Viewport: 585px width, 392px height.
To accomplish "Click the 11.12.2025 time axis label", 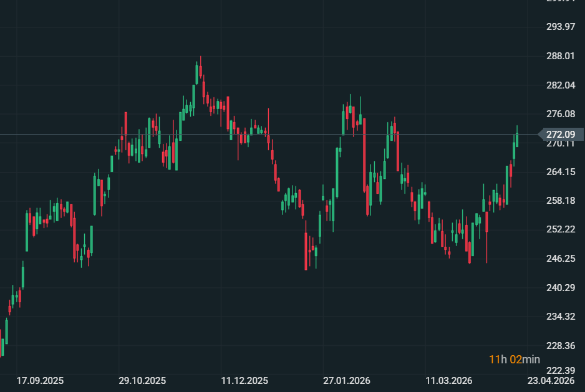I will point(244,380).
